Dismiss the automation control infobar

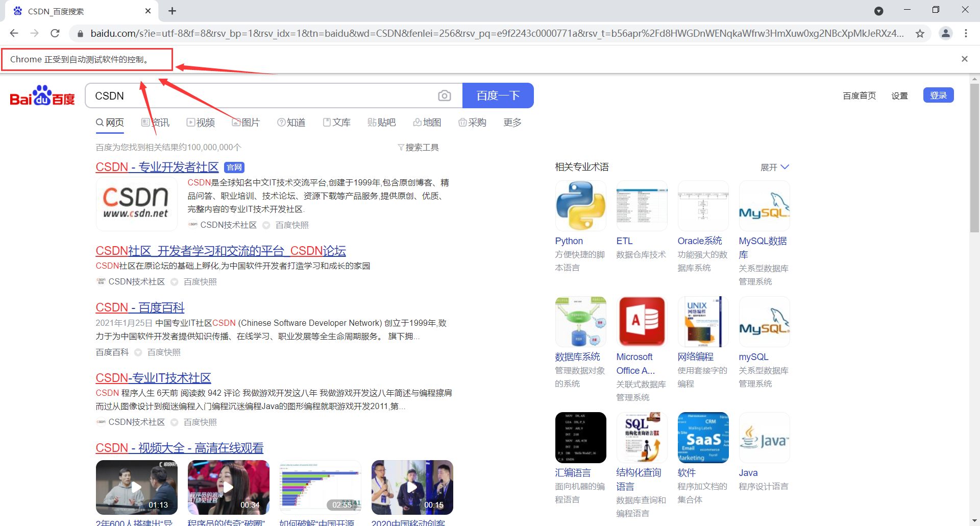coord(964,59)
